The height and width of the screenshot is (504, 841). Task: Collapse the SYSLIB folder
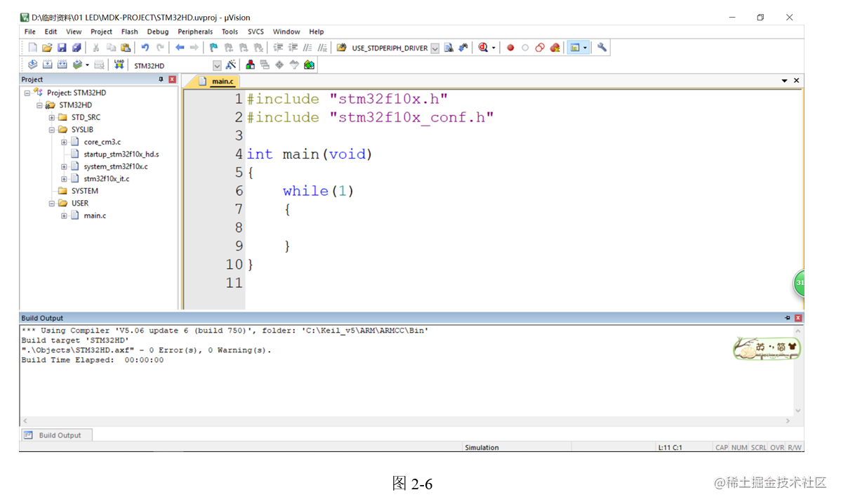[x=51, y=130]
